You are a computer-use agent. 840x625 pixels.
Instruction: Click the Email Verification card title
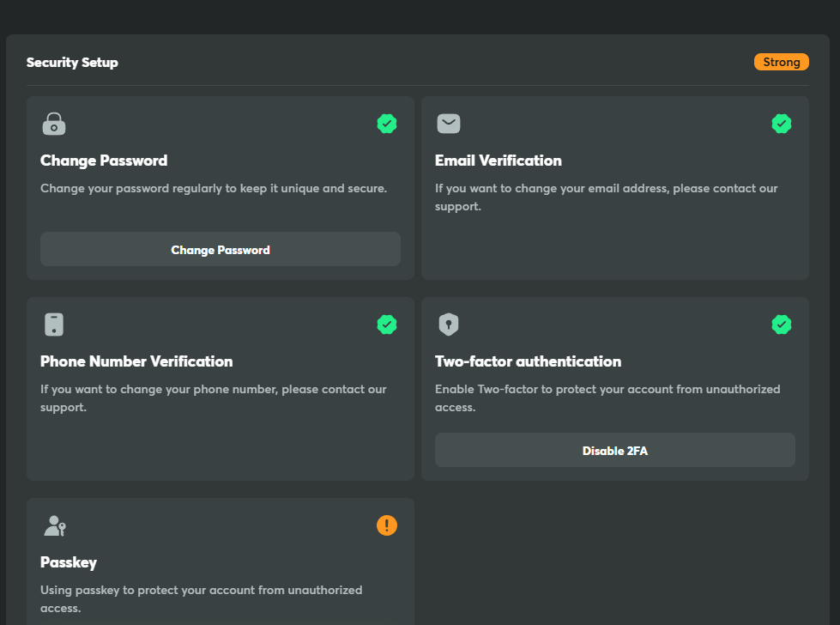[x=498, y=161]
